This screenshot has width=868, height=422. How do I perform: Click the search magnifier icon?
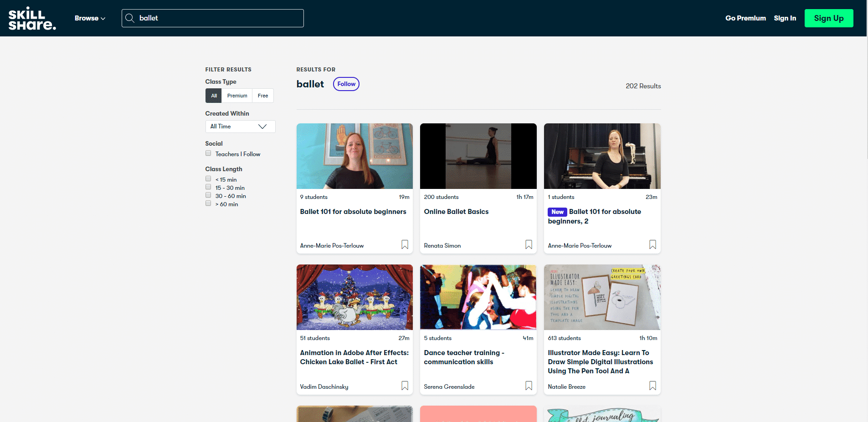coord(130,18)
